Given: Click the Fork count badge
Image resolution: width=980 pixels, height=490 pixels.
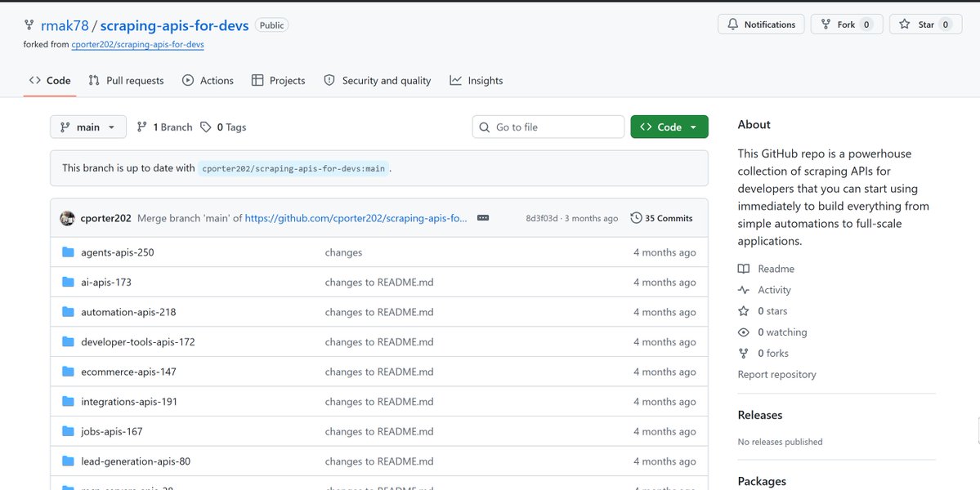Looking at the screenshot, I should (866, 24).
